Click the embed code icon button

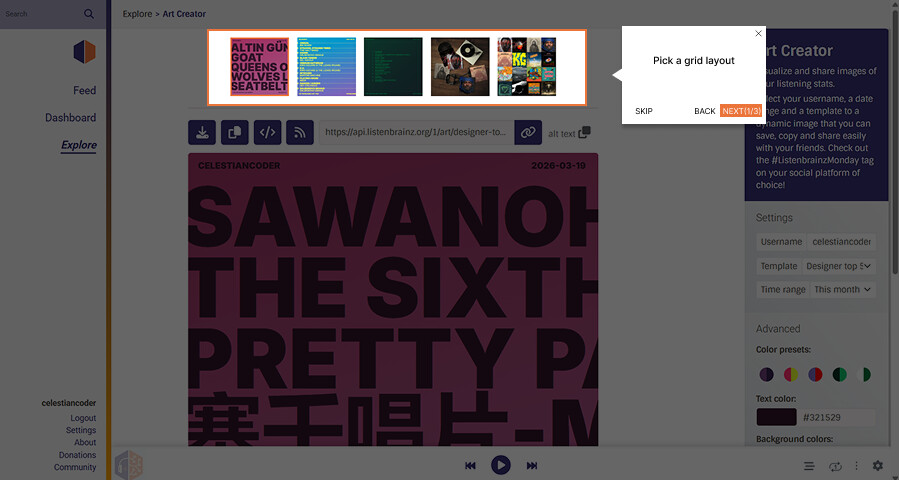(266, 132)
